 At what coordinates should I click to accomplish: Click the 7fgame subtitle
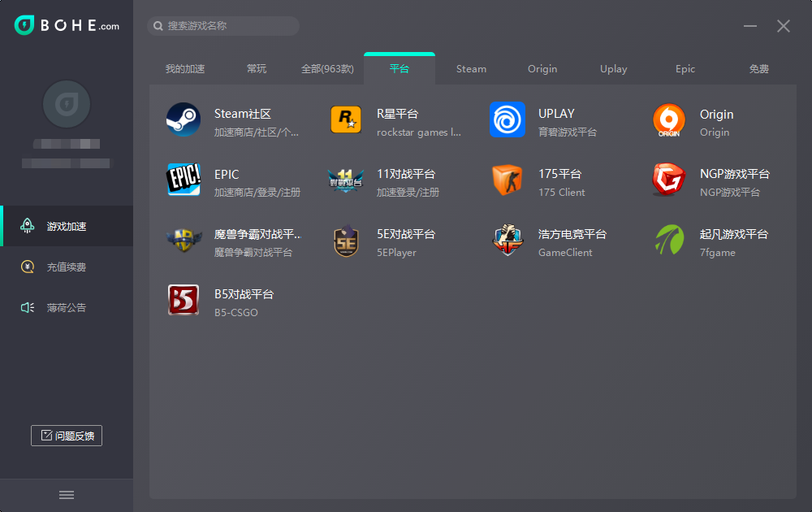[x=717, y=253]
